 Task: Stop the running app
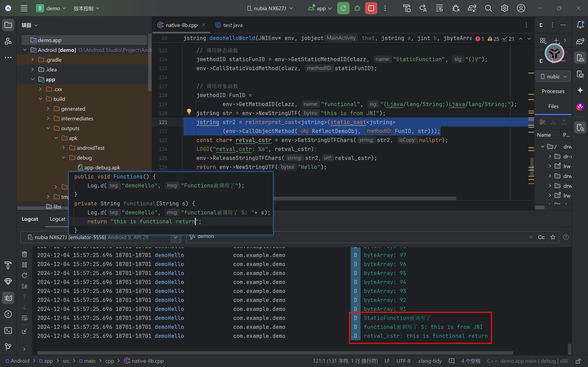371,8
